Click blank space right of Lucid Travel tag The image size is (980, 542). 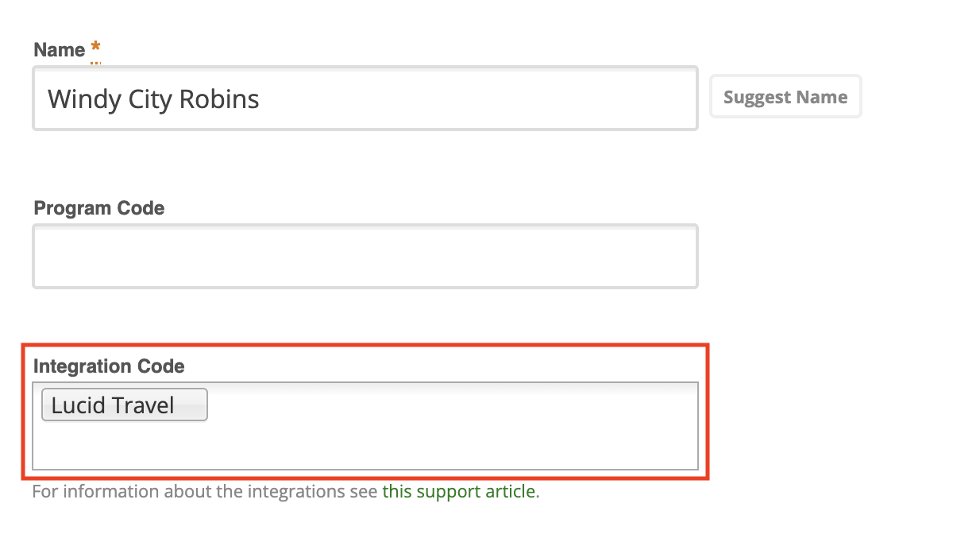[x=453, y=405]
